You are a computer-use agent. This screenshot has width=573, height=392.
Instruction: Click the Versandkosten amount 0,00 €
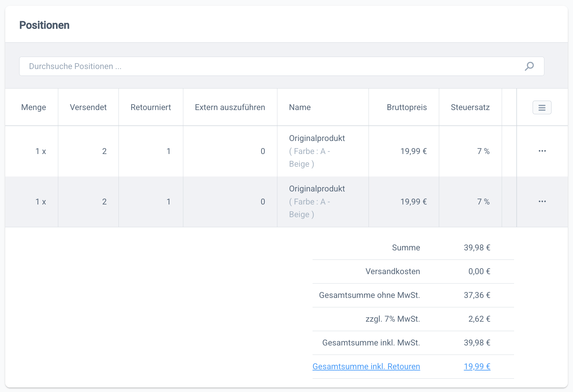tap(479, 272)
